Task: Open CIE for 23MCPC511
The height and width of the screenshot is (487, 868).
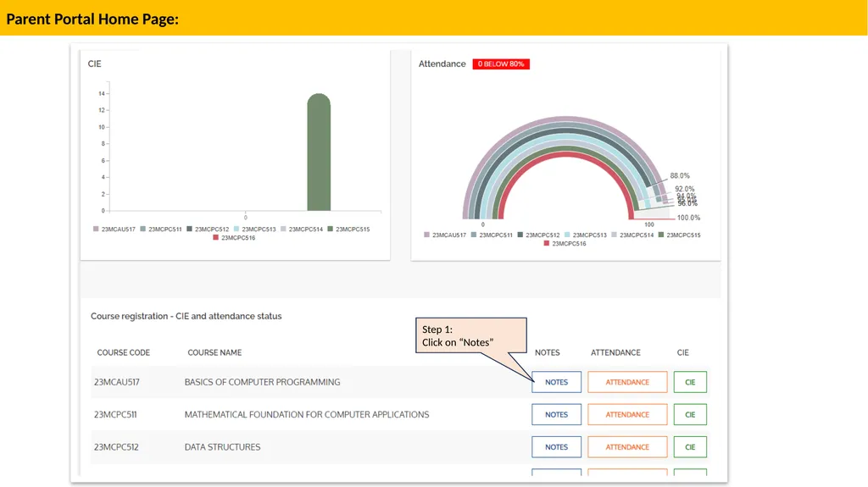Action: pos(690,414)
